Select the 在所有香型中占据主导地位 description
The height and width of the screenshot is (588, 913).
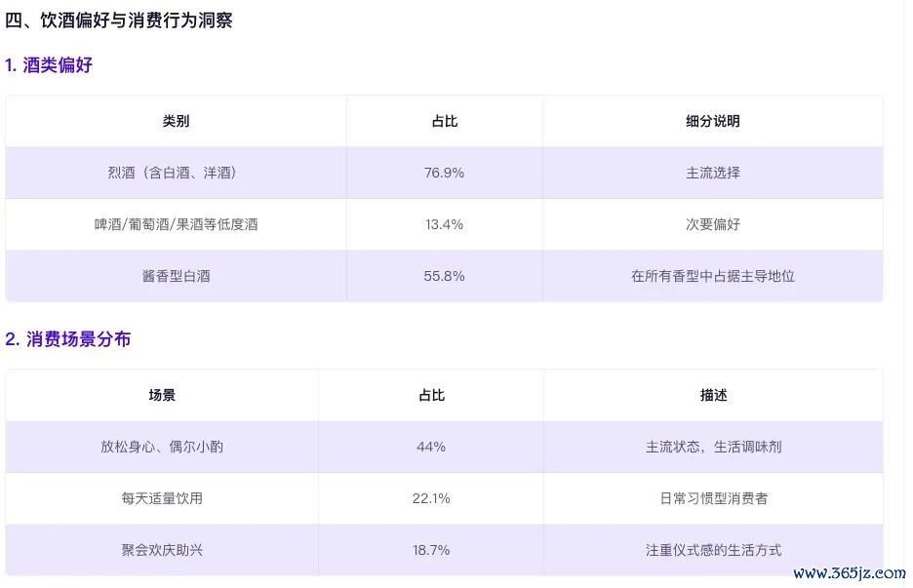[713, 276]
